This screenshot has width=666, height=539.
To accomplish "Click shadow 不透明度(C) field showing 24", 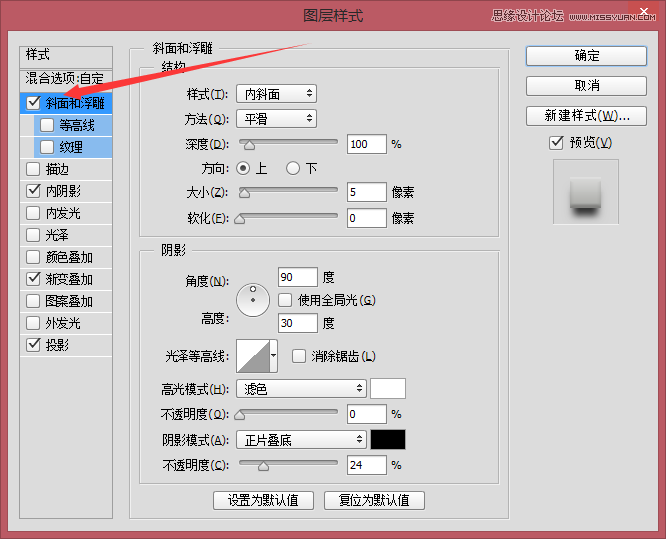I will pos(367,465).
